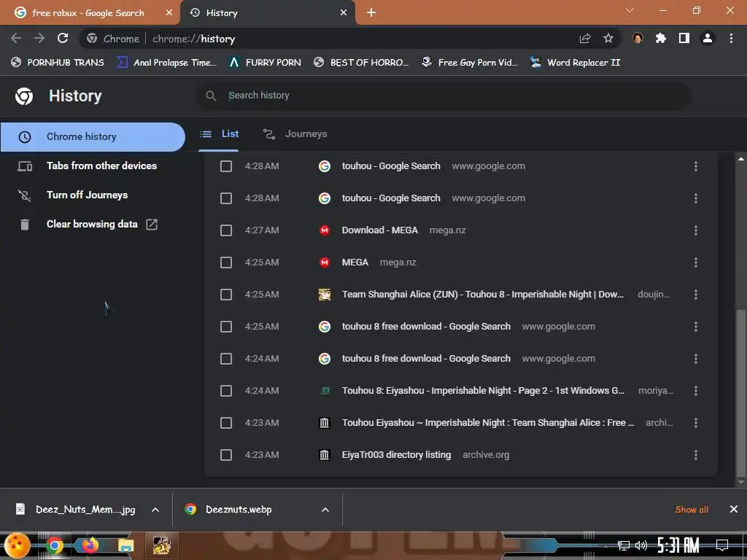Go forward with the arrow button
Viewport: 747px width, 560px height.
coord(39,38)
